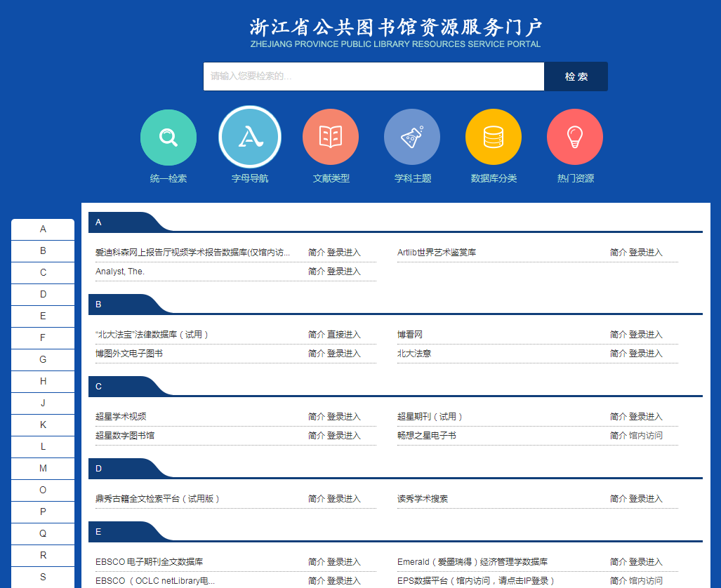
Task: Open Emerald（爱墨瑞得）经济管理学数据库
Action: pyautogui.click(x=472, y=562)
